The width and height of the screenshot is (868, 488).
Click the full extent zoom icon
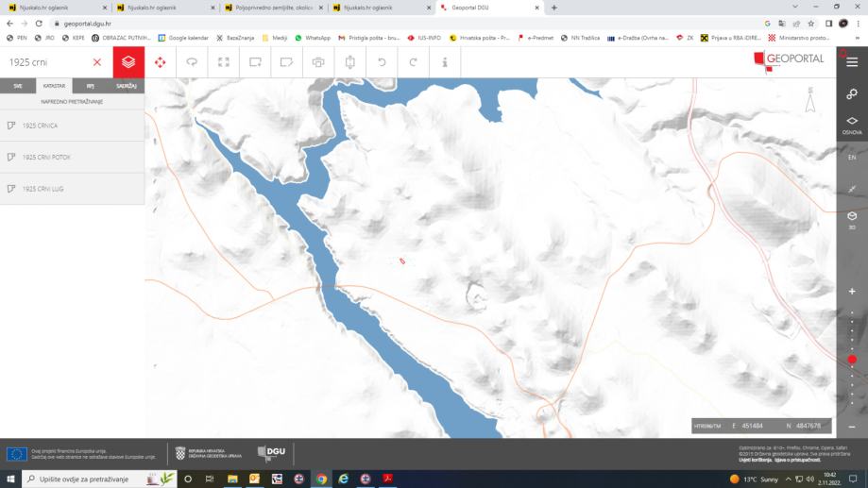pyautogui.click(x=223, y=62)
